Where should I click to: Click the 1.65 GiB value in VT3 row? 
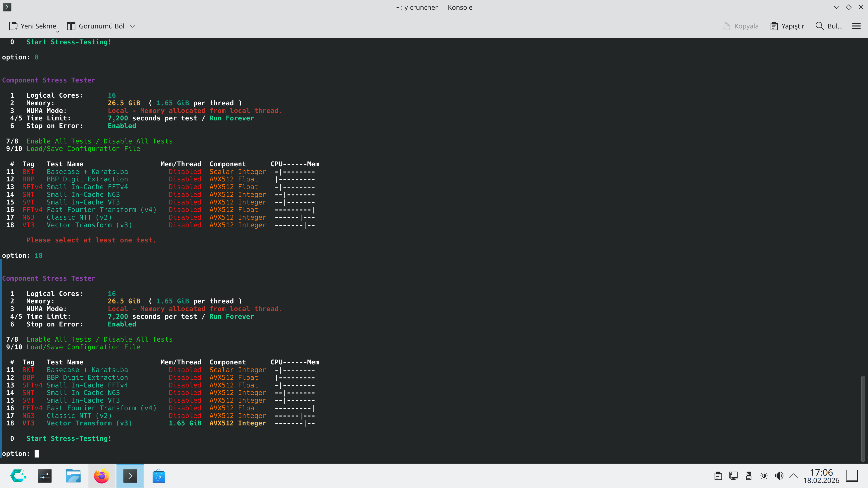pyautogui.click(x=185, y=423)
